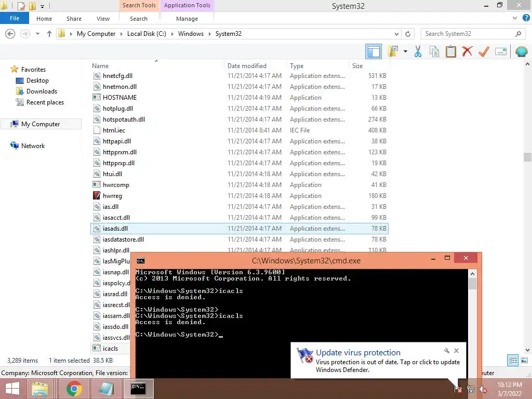Click the blue Help question mark icon
532x399 pixels.
pyautogui.click(x=526, y=18)
